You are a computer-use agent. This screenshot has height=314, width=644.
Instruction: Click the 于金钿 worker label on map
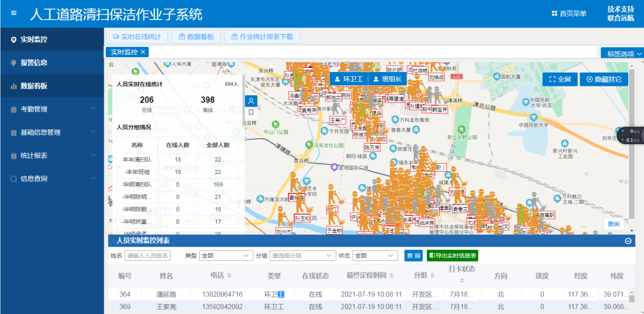pos(335,231)
